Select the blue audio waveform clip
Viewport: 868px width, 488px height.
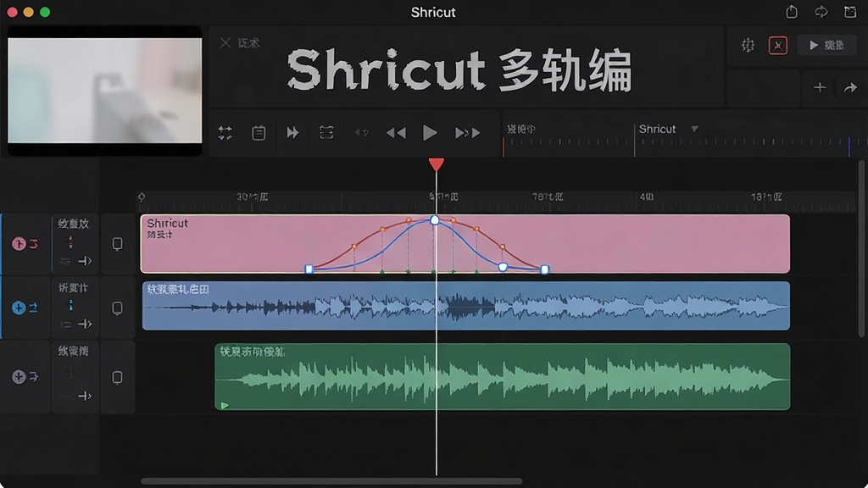(465, 306)
